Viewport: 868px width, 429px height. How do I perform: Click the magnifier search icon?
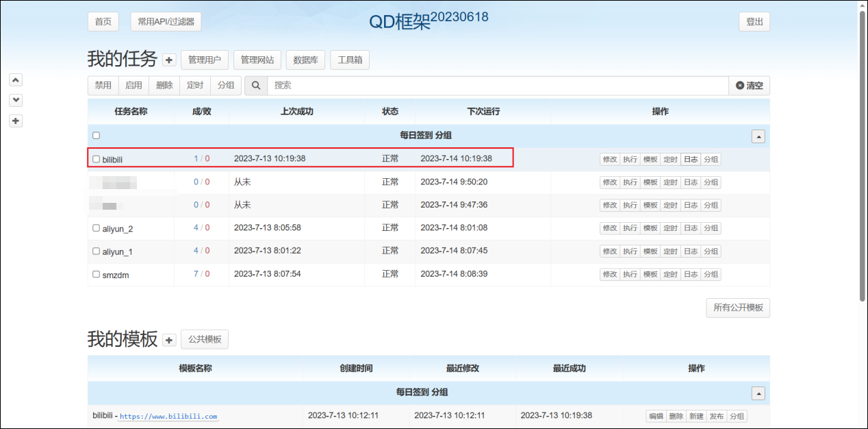[x=256, y=86]
